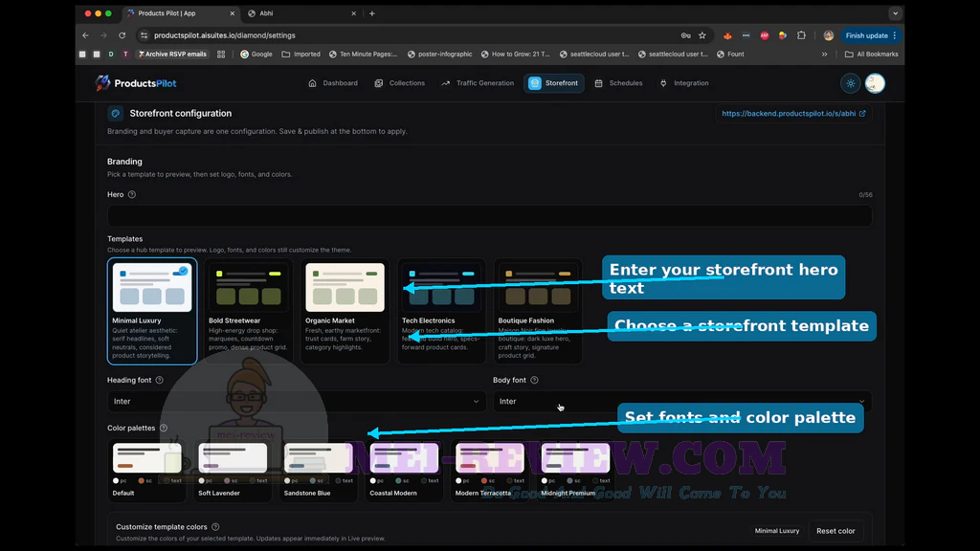The width and height of the screenshot is (980, 551).
Task: Choose the Sandstone Blue color palette
Action: click(x=318, y=470)
